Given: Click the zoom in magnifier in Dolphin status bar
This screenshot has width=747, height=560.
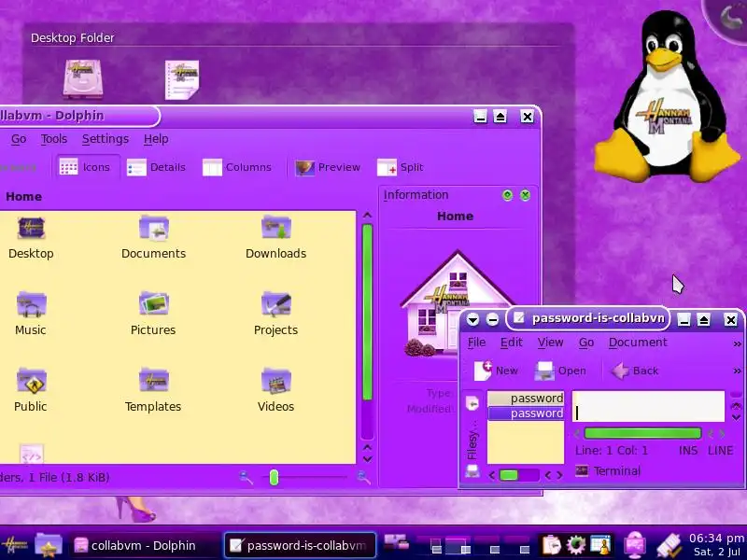Looking at the screenshot, I should [x=363, y=477].
